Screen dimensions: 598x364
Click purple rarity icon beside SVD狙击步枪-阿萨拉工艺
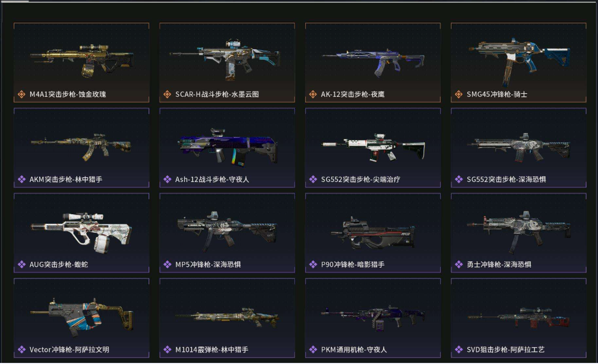458,349
